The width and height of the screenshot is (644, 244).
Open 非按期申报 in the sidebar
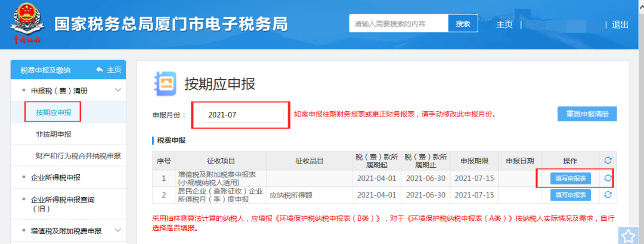[x=54, y=134]
